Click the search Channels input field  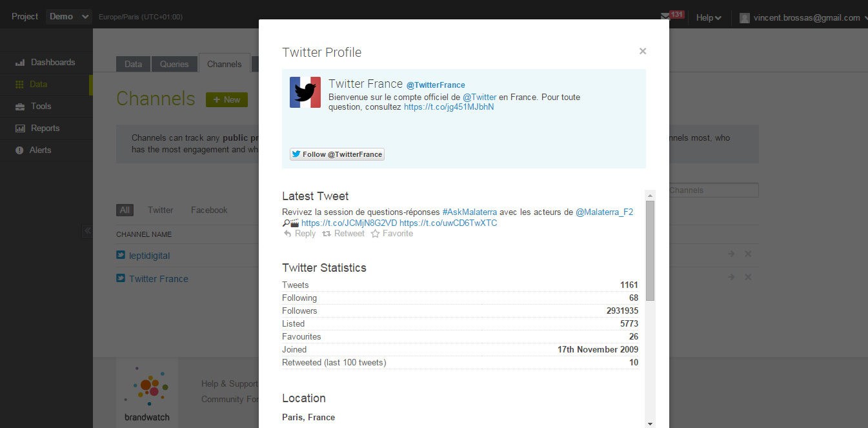713,190
